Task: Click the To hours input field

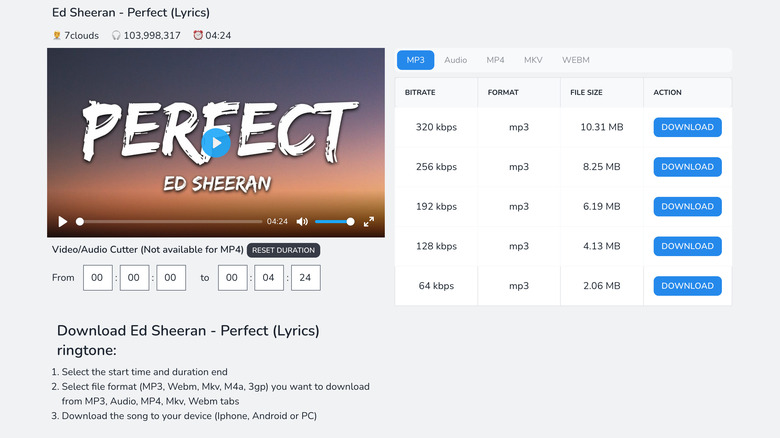Action: (x=232, y=278)
